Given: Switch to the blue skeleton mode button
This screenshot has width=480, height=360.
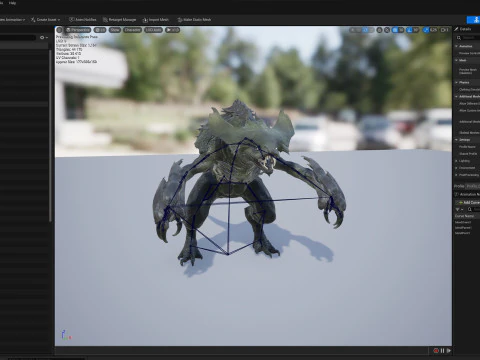Looking at the screenshot, I should tap(473, 20).
